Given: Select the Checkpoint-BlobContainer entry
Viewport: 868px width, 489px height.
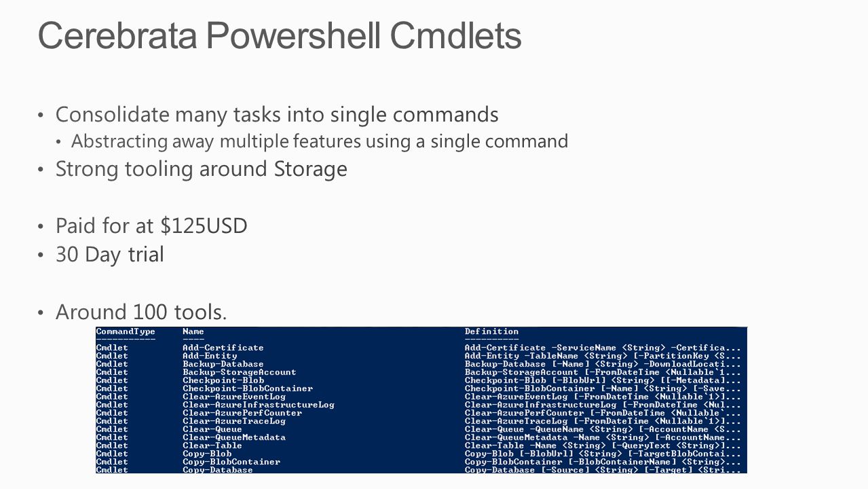Looking at the screenshot, I should click(x=248, y=388).
